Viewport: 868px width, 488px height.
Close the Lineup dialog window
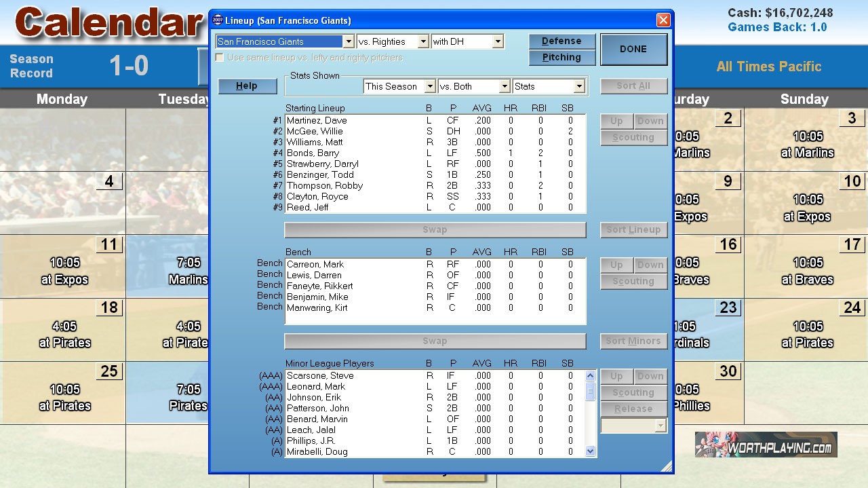(663, 20)
